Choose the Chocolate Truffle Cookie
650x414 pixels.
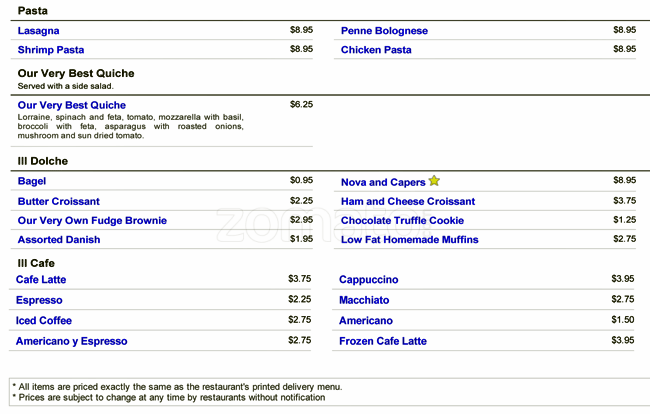click(402, 220)
